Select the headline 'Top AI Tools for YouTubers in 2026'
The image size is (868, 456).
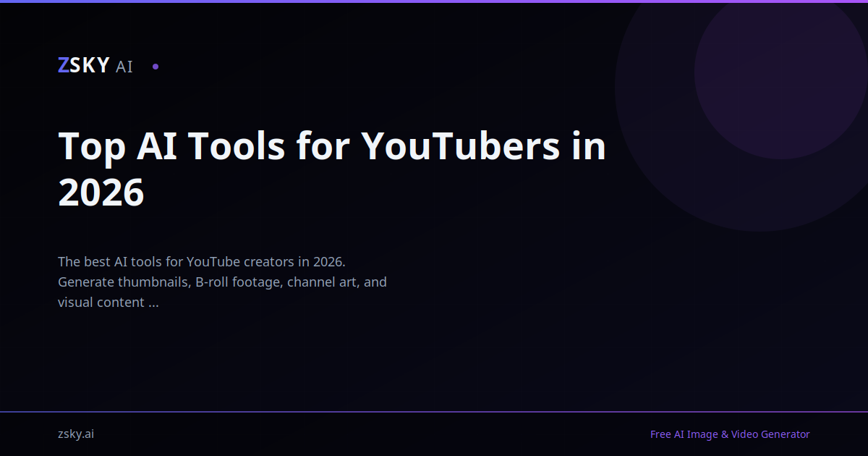(x=332, y=169)
